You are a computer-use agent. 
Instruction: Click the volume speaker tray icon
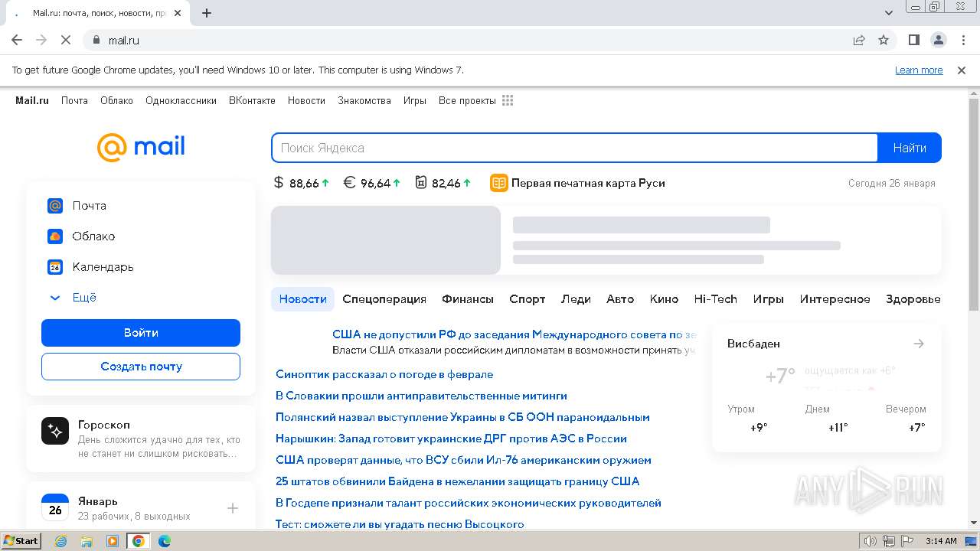click(871, 541)
